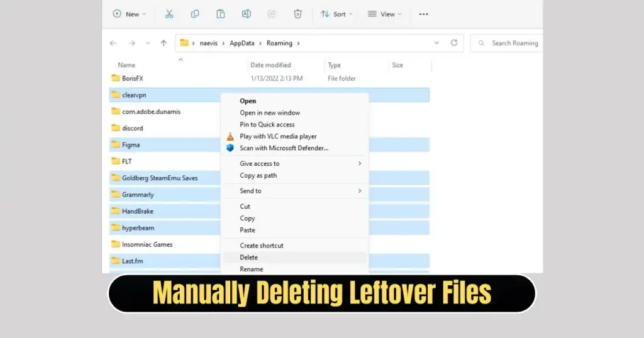The height and width of the screenshot is (338, 644).
Task: Click the VLC cone icon in context menu
Action: coord(230,136)
